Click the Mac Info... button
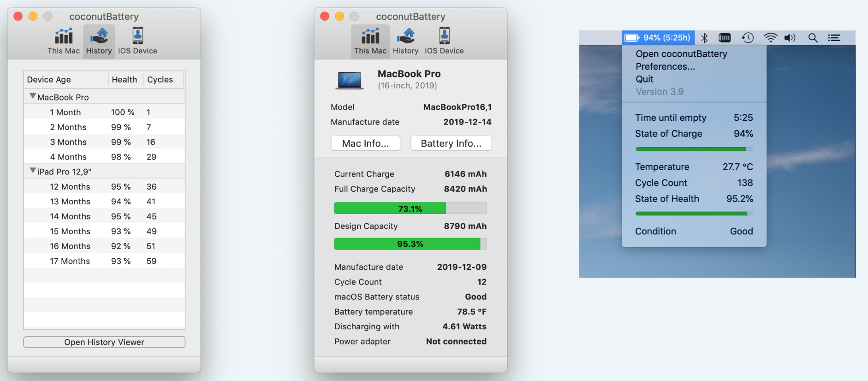 [x=365, y=143]
